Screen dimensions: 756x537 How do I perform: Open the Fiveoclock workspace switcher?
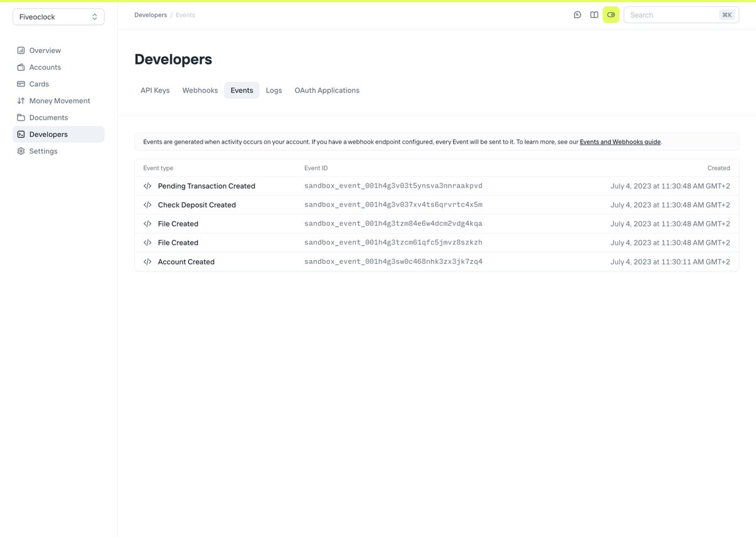coord(58,16)
